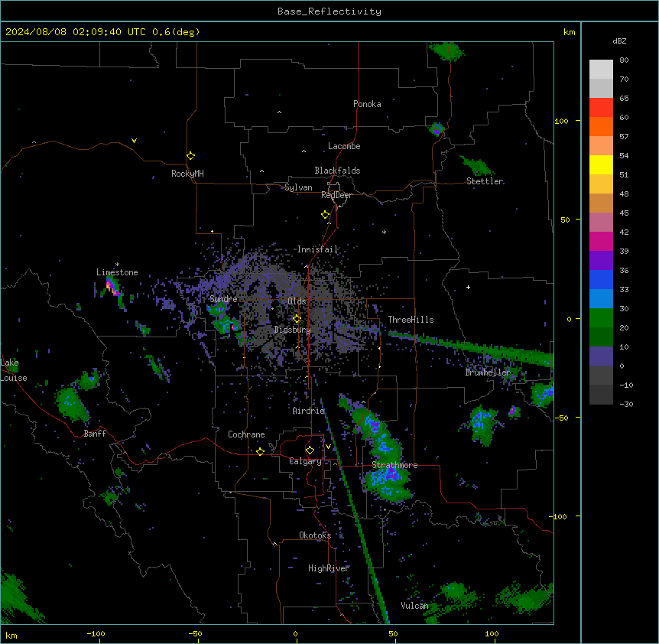Click the Base_Reflectivity title text
659x644 pixels.
pos(329,11)
